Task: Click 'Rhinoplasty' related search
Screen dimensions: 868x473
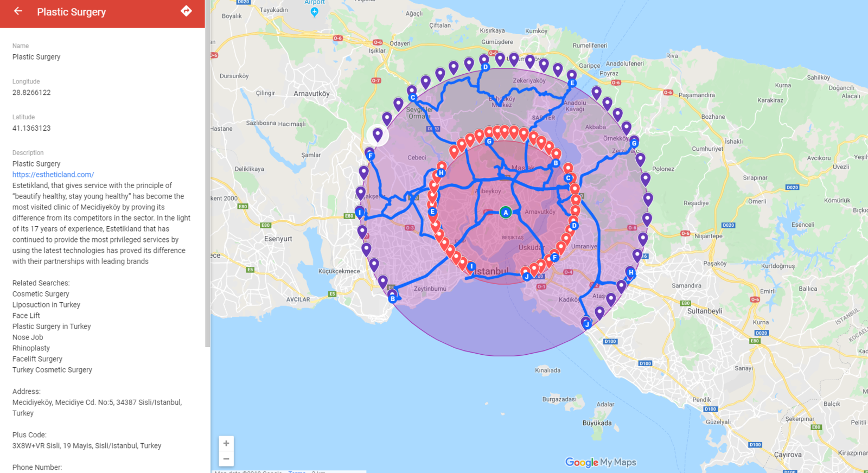Action: [31, 348]
